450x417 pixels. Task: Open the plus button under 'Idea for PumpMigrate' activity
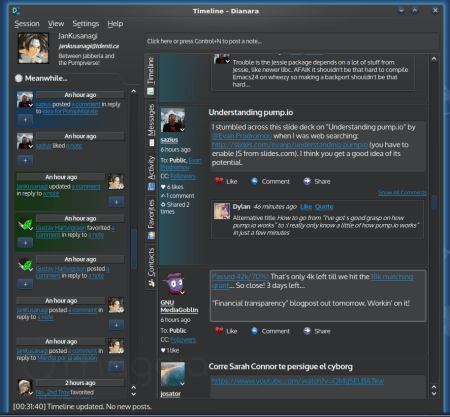25,119
